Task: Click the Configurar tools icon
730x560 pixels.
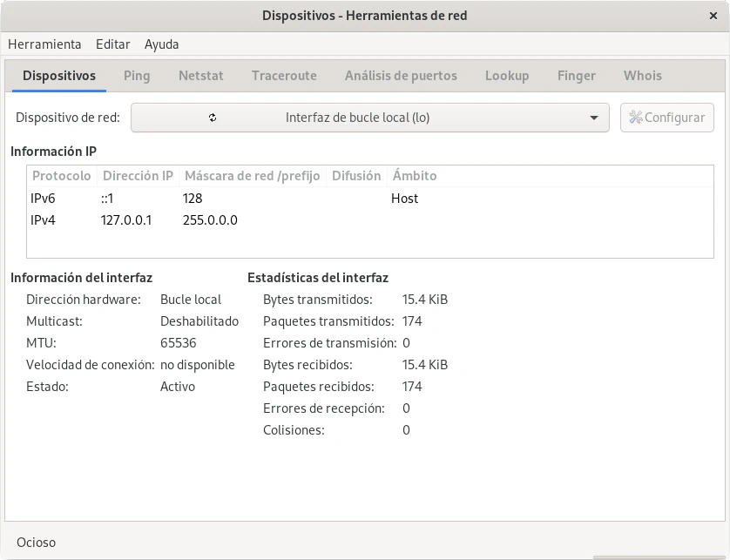Action: (636, 118)
